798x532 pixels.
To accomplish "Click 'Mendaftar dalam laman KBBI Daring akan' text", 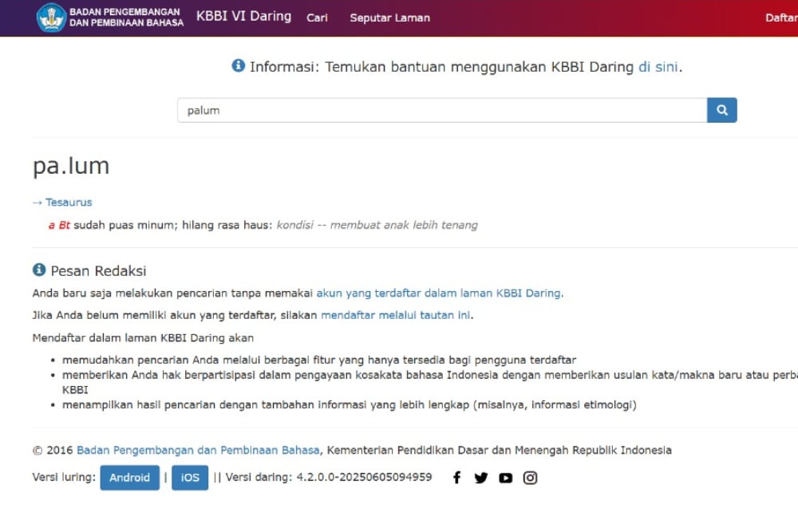I will click(x=143, y=337).
